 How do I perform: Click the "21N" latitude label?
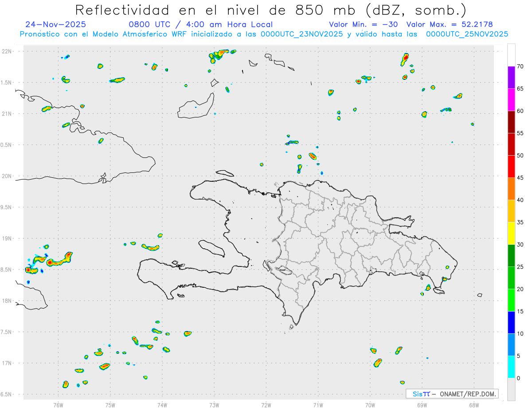click(8, 114)
